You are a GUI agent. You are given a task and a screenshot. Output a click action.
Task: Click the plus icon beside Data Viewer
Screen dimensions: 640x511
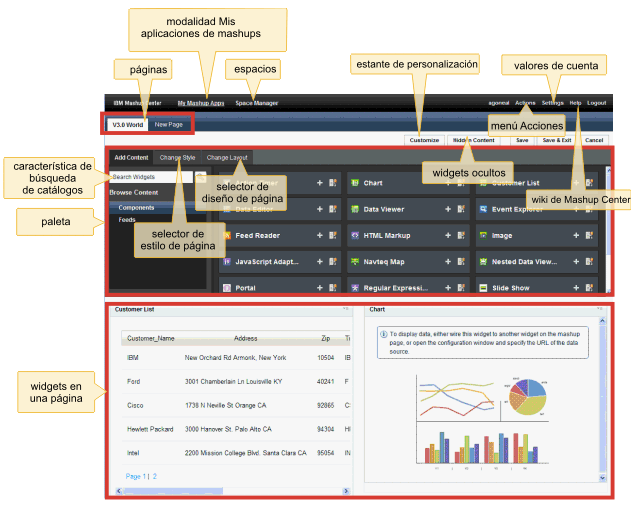448,209
